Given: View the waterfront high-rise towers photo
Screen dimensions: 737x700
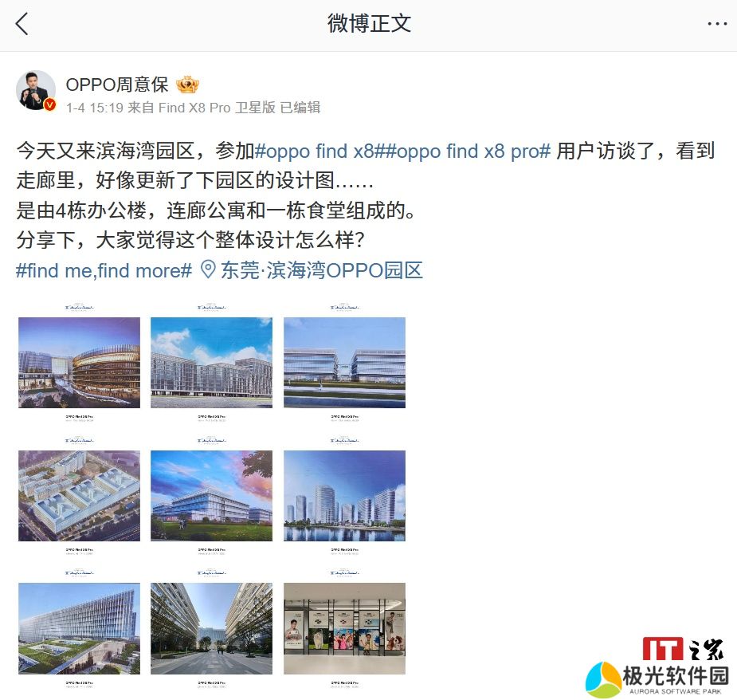Looking at the screenshot, I should coord(344,495).
